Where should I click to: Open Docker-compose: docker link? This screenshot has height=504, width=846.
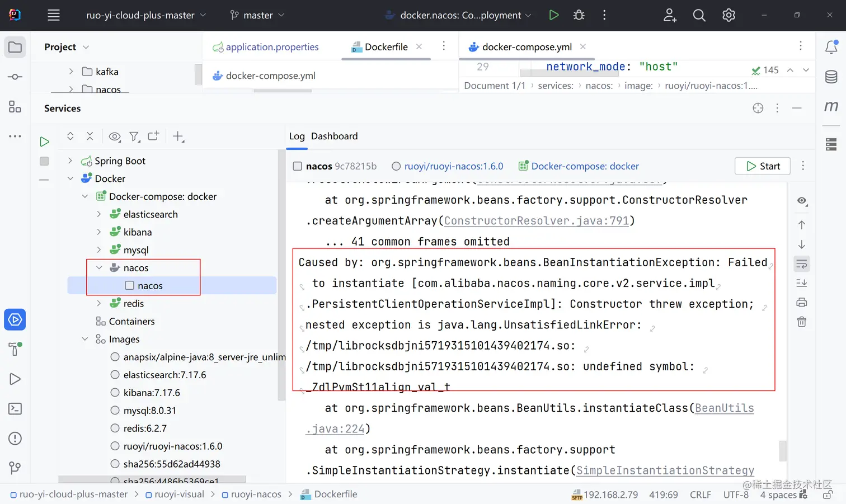point(585,166)
